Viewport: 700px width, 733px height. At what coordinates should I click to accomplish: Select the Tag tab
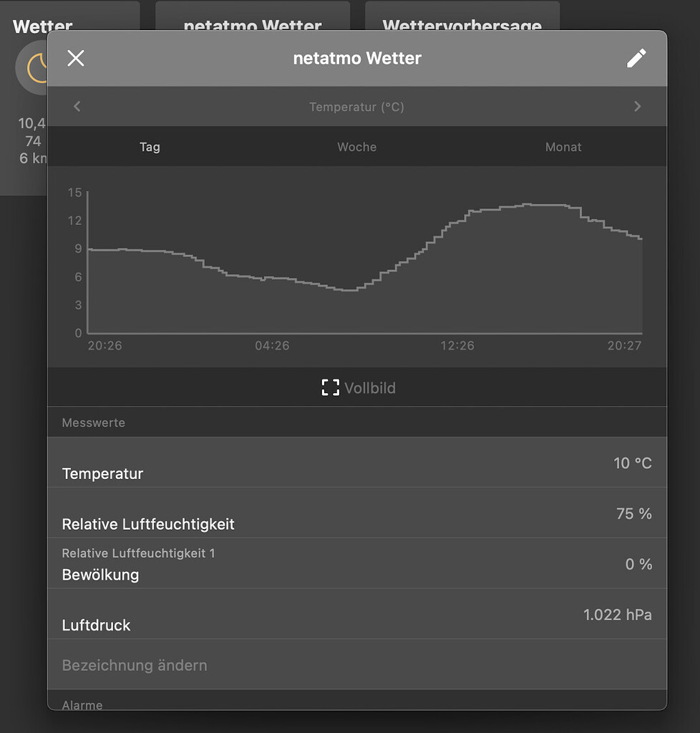150,147
